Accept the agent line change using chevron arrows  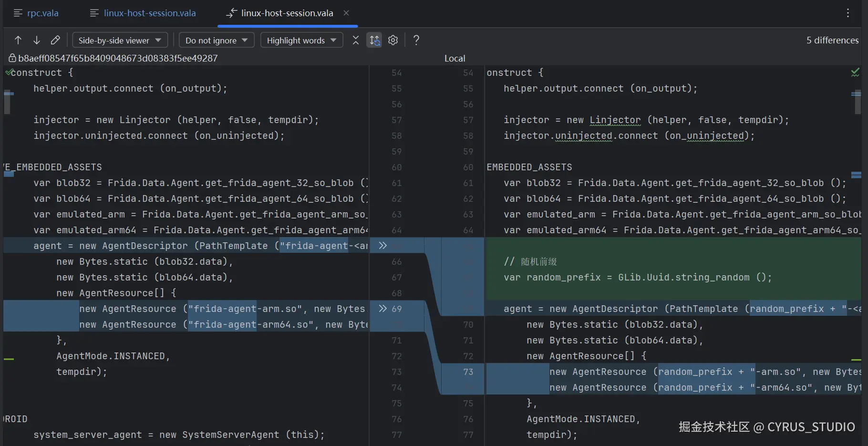point(382,246)
